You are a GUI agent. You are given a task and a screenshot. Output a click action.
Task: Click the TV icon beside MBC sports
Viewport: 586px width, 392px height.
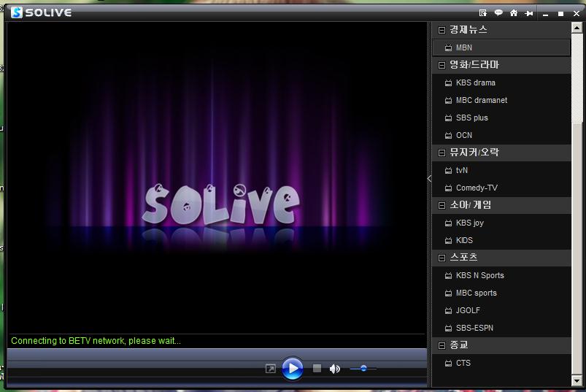449,293
